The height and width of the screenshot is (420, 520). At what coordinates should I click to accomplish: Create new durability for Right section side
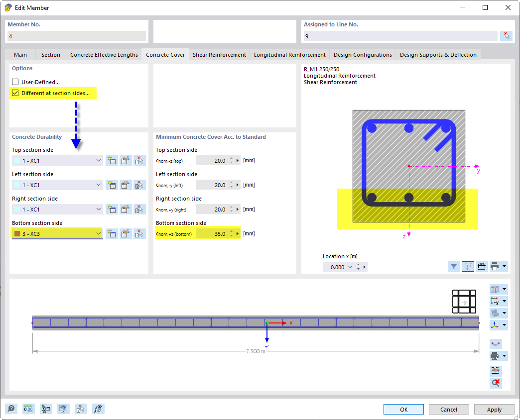[x=112, y=210]
